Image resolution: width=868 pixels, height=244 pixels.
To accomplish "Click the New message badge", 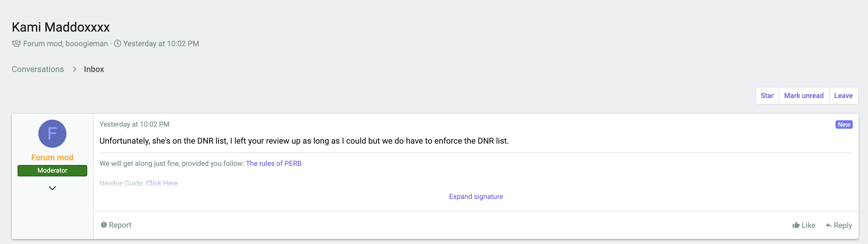I will coord(844,124).
